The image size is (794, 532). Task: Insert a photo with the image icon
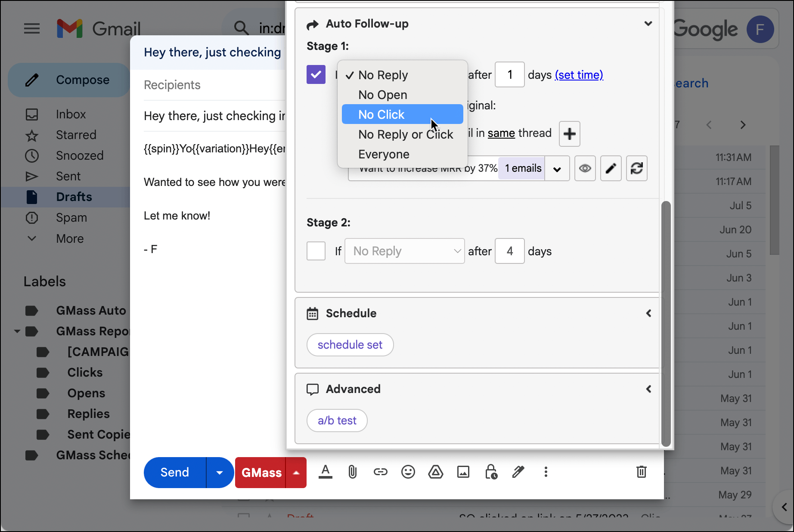coord(463,472)
